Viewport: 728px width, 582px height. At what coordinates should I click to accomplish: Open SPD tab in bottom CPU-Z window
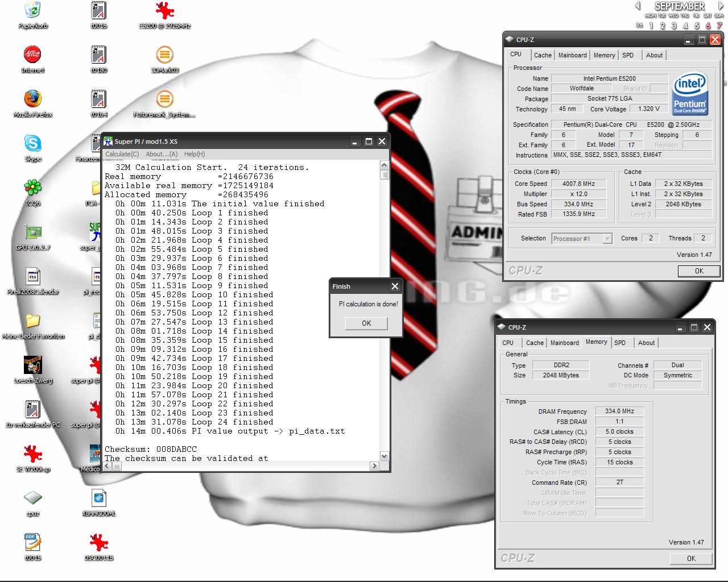tap(620, 343)
